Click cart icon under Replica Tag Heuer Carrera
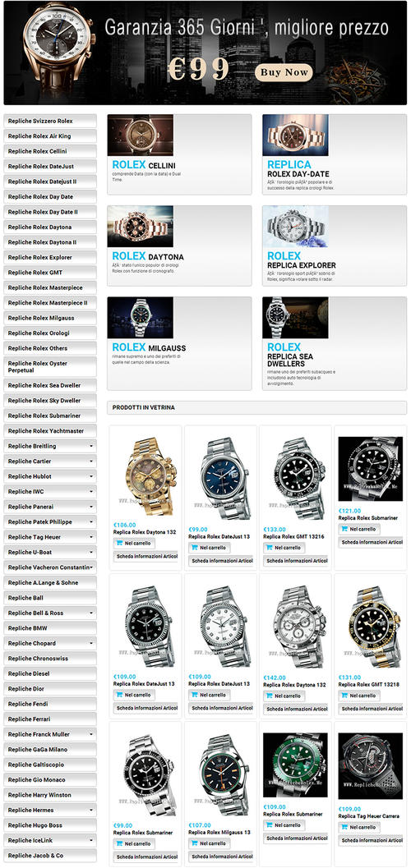Viewport: 411px width, 868px height. pyautogui.click(x=344, y=827)
